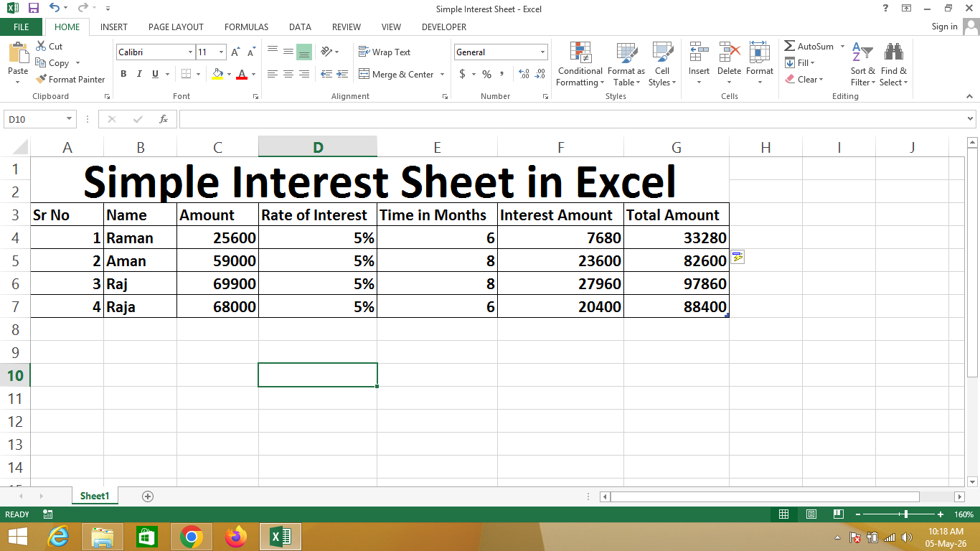Toggle Underline formatting
The image size is (980, 551).
point(154,74)
